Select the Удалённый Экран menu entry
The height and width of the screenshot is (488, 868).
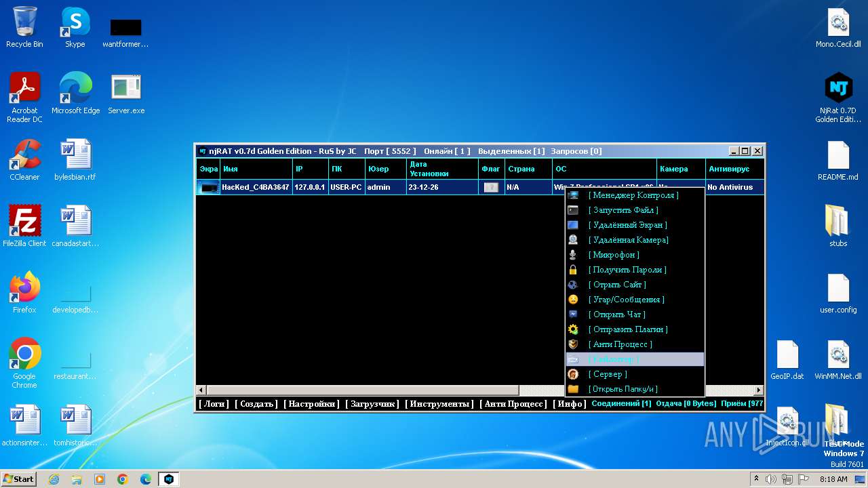tap(635, 225)
